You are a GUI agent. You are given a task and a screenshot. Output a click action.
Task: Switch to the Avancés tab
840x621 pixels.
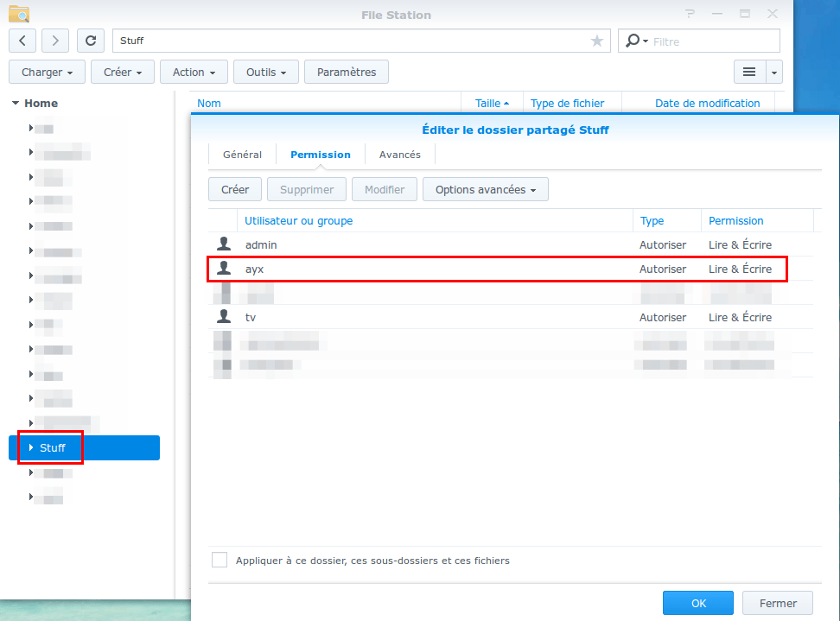pos(399,155)
